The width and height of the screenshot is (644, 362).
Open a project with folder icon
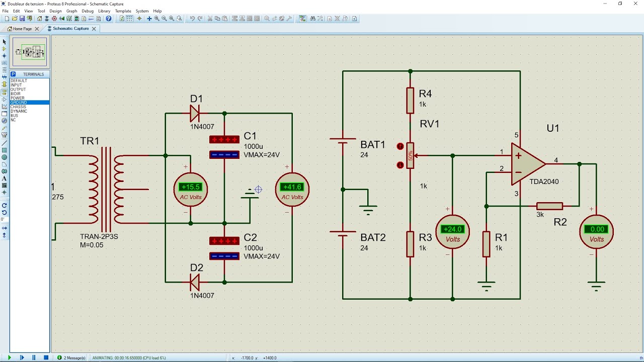pos(15,19)
